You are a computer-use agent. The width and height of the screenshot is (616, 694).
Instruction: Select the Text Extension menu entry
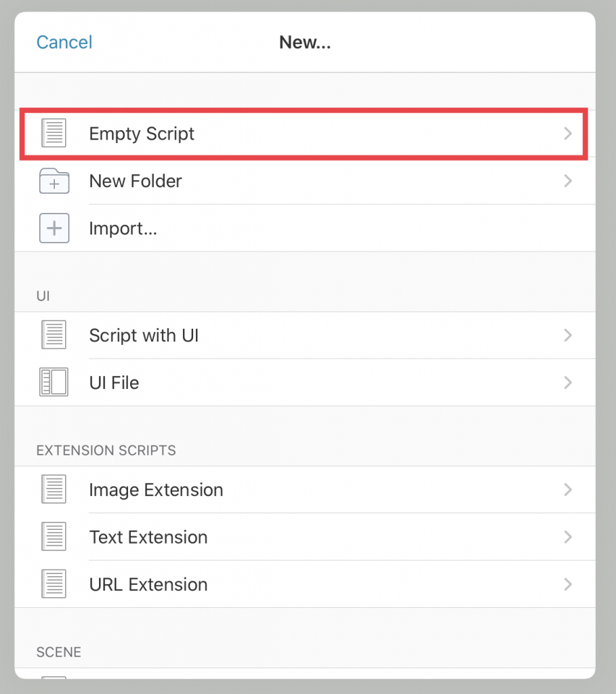[x=305, y=537]
